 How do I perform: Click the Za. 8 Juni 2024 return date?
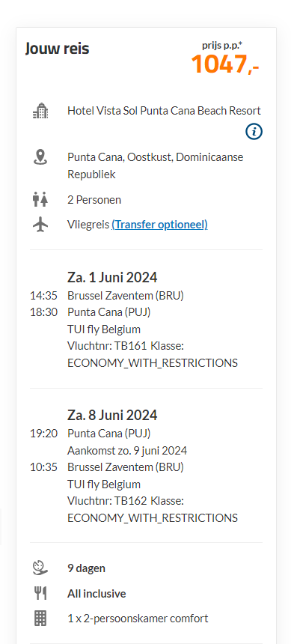112,416
